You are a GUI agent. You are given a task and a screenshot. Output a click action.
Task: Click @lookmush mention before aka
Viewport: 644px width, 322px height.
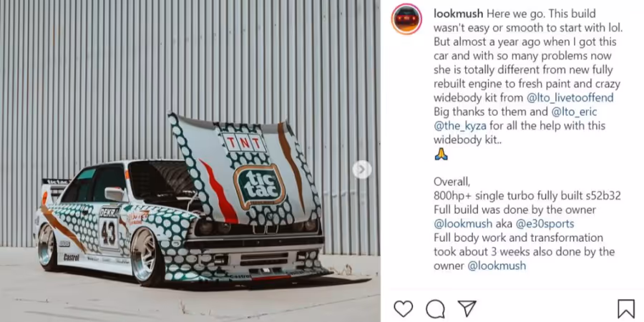[463, 224]
